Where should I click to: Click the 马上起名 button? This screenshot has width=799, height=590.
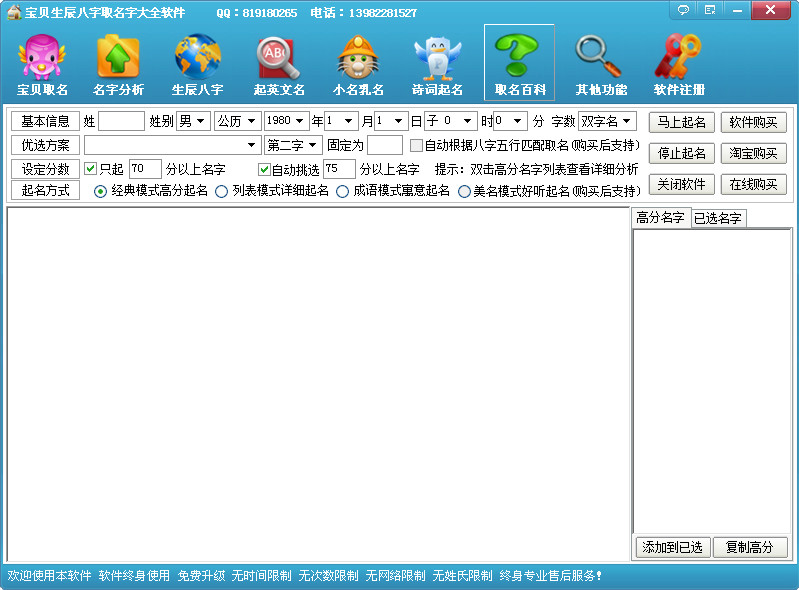coord(681,123)
